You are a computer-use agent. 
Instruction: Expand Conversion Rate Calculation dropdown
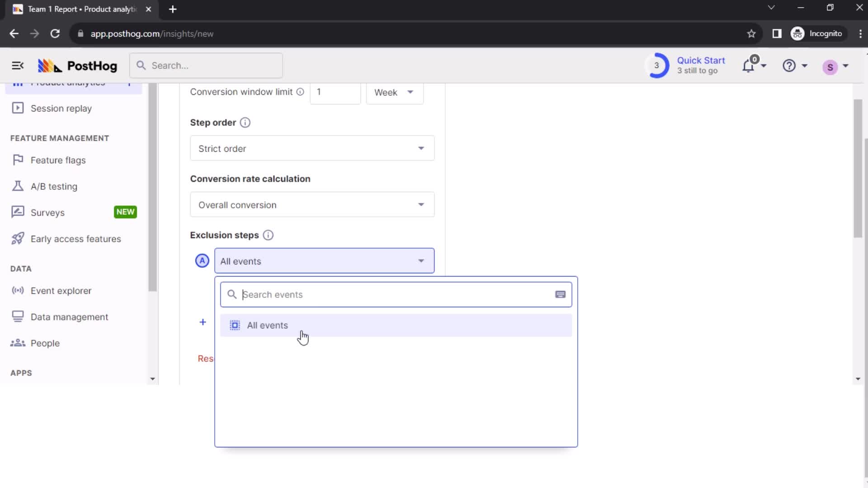(312, 204)
